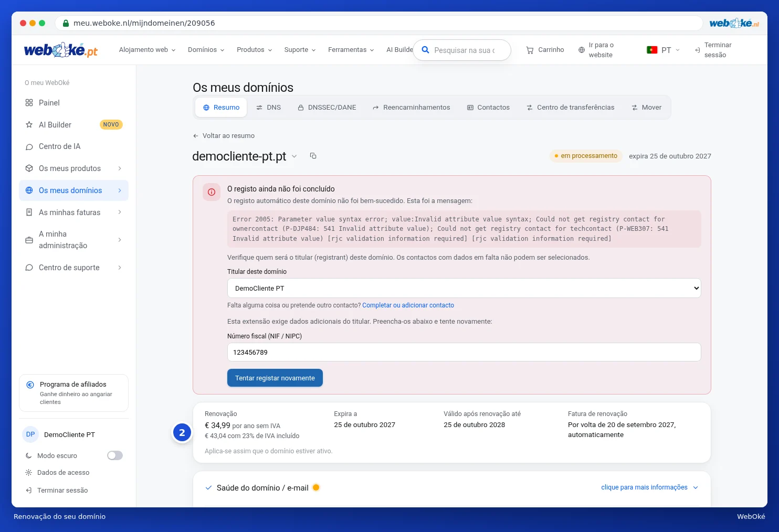Expand 'As minhas faturas' sidebar chevron
This screenshot has height=532, width=779.
click(x=120, y=212)
